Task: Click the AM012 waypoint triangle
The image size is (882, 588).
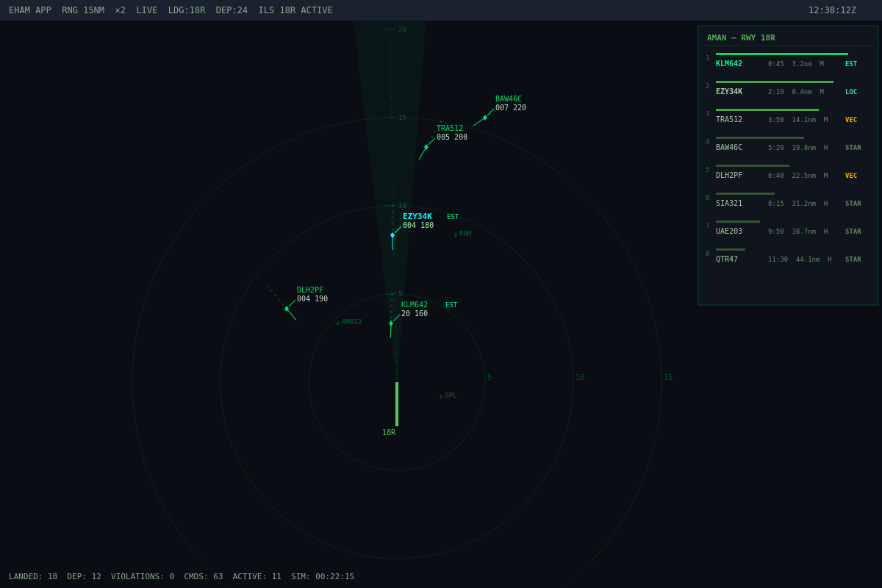Action: click(338, 323)
